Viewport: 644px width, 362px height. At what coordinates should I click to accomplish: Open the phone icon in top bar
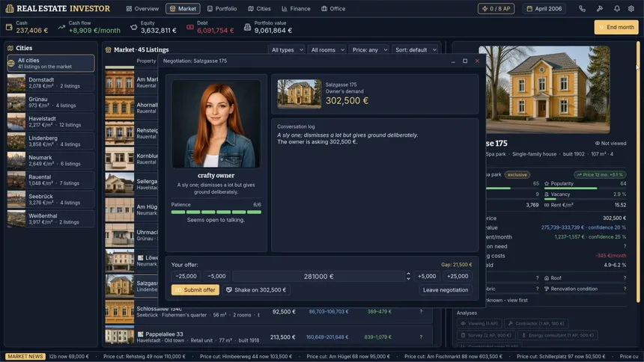[x=582, y=9]
